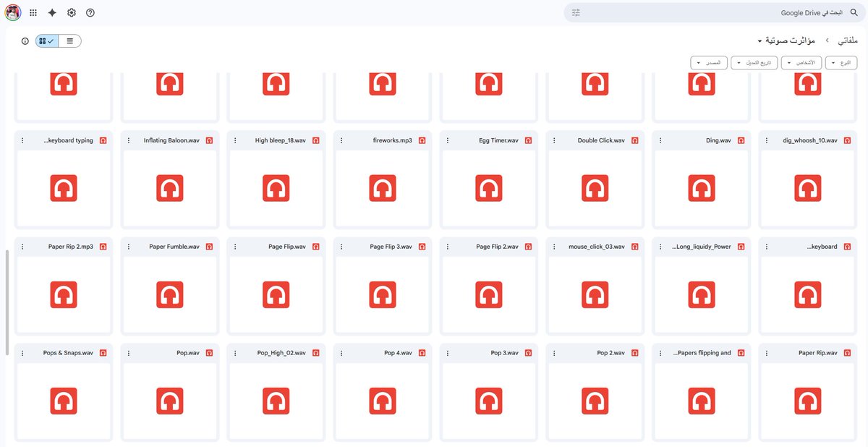The width and height of the screenshot is (868, 447).
Task: Click the file name Page Flip.wav
Action: click(287, 247)
